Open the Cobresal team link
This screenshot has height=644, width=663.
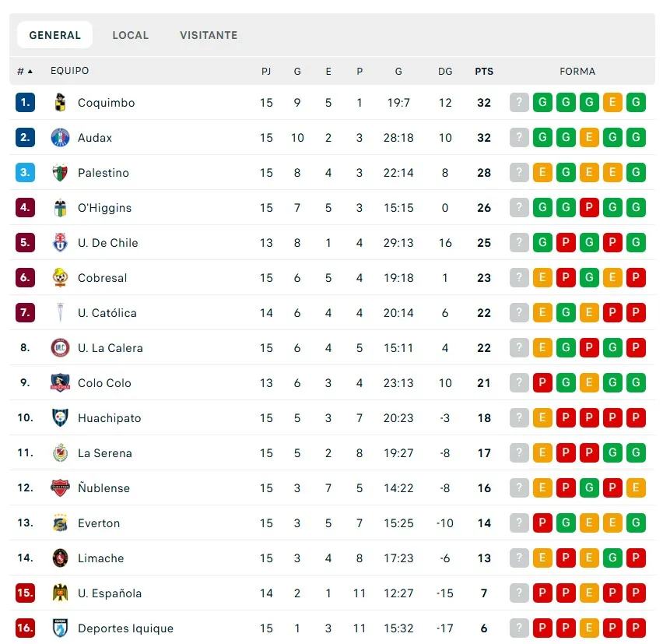(x=102, y=278)
